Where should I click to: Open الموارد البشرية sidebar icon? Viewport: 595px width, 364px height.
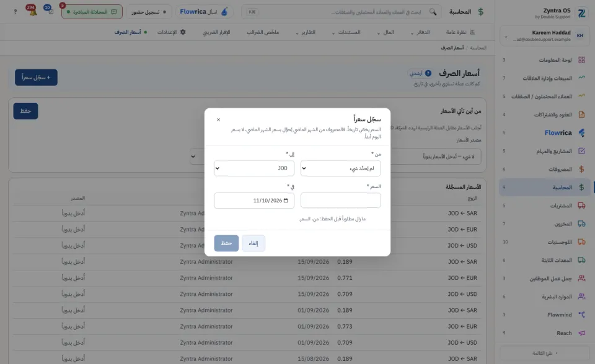(x=581, y=297)
